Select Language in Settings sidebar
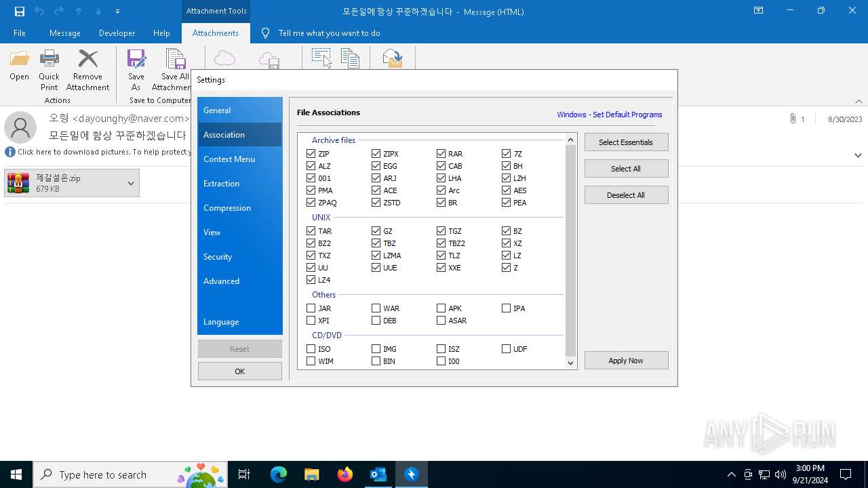Viewport: 868px width, 488px height. pos(240,321)
